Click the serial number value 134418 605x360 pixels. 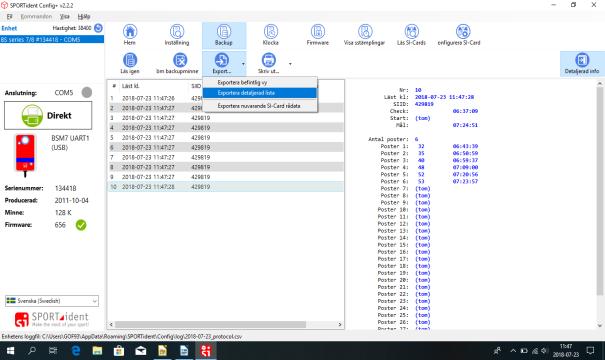pyautogui.click(x=66, y=188)
